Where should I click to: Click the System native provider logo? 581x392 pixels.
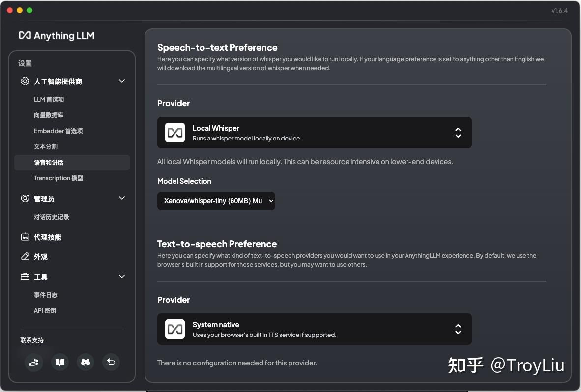[x=175, y=329]
